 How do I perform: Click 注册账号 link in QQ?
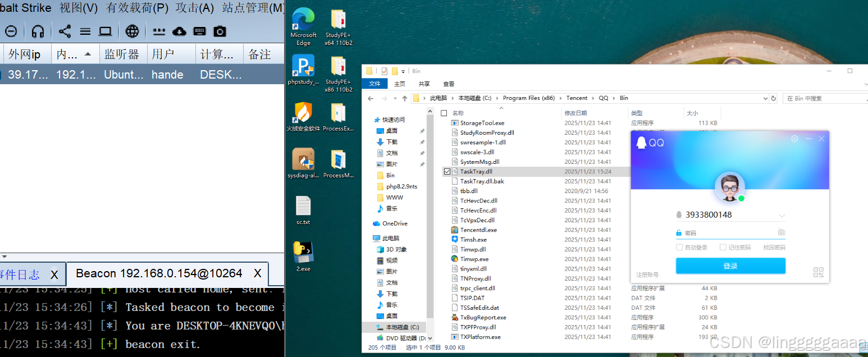point(647,274)
